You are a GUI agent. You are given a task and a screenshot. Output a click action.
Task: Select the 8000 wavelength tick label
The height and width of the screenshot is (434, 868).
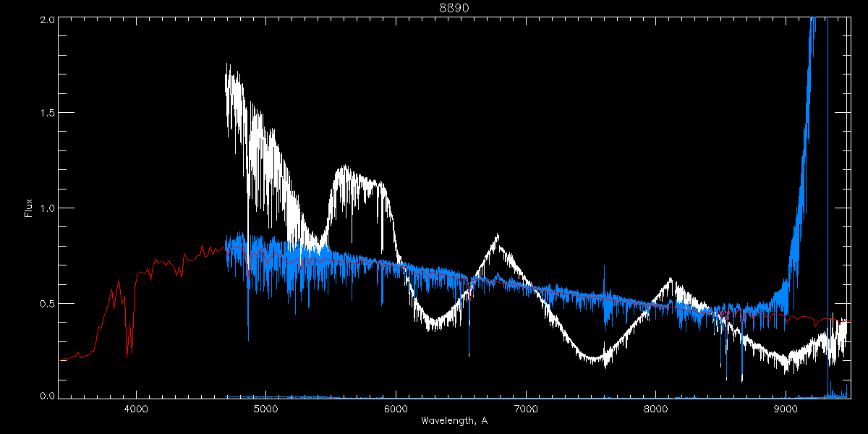pos(656,409)
